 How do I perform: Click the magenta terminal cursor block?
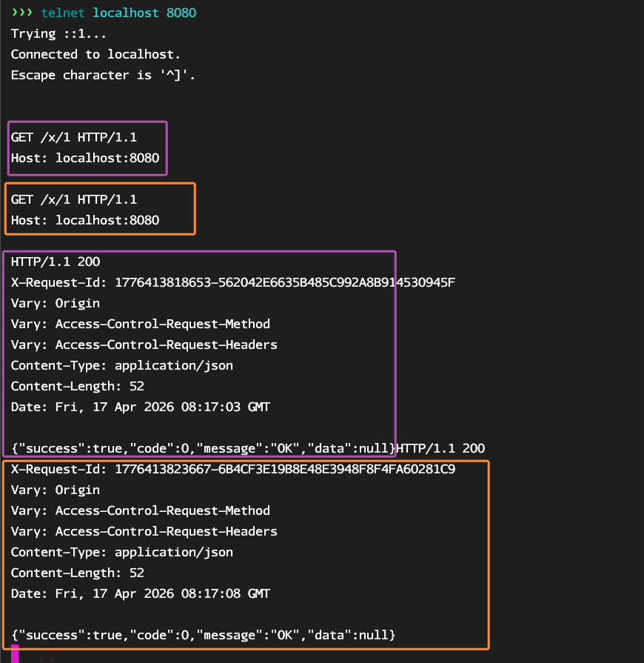point(15,655)
